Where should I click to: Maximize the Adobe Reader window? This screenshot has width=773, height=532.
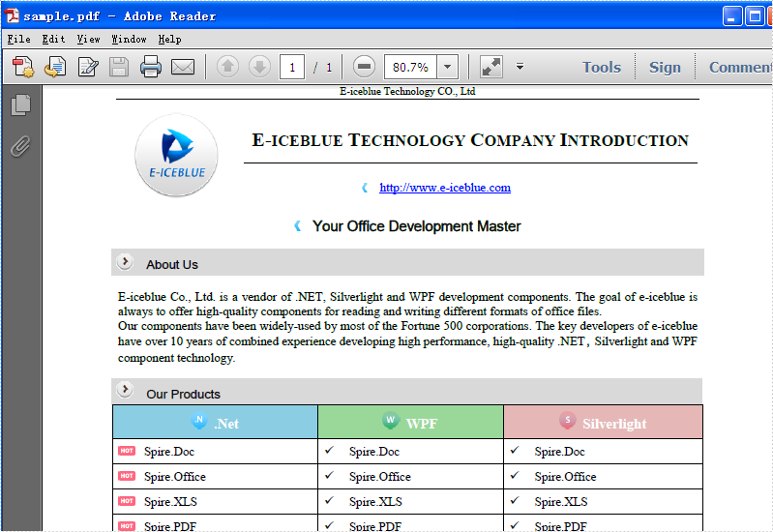point(755,15)
